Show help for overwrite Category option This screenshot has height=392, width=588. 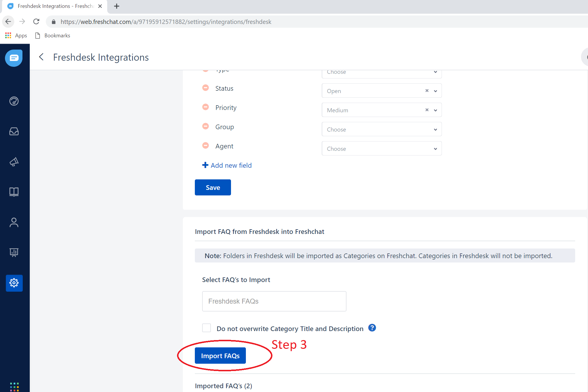pos(372,328)
